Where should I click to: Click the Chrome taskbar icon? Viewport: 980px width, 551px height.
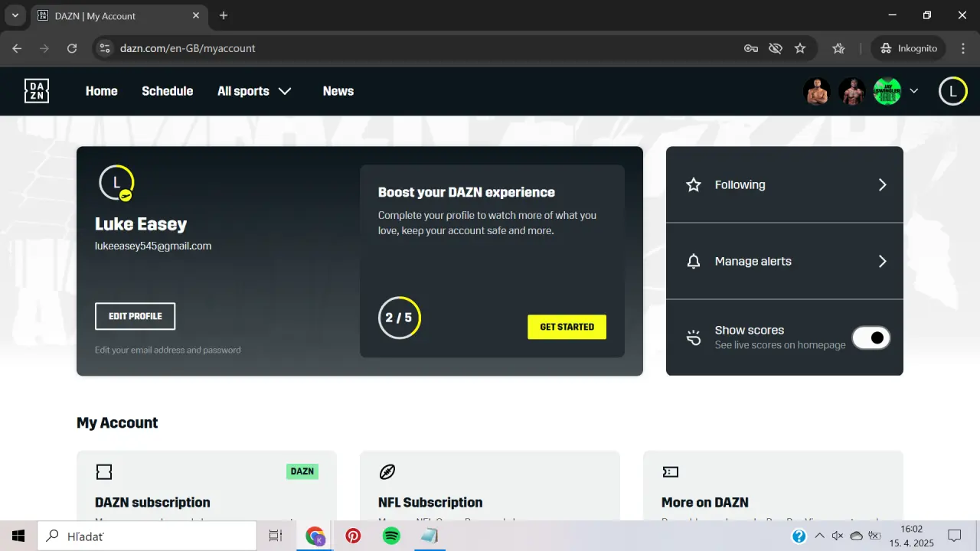(315, 536)
